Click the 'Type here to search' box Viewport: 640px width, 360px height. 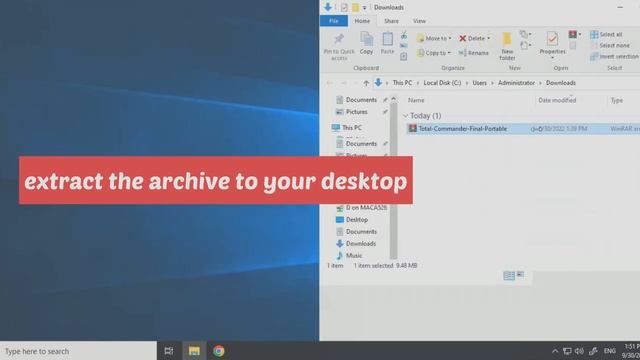pyautogui.click(x=78, y=351)
